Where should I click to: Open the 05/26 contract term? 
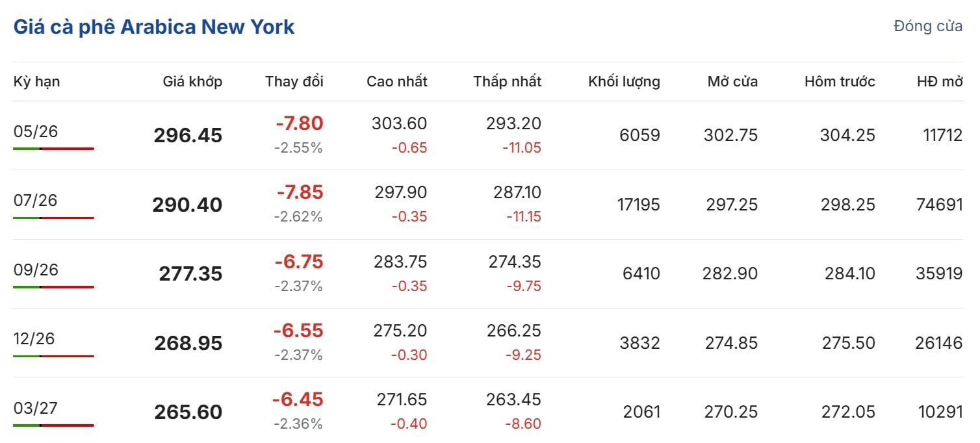coord(36,132)
